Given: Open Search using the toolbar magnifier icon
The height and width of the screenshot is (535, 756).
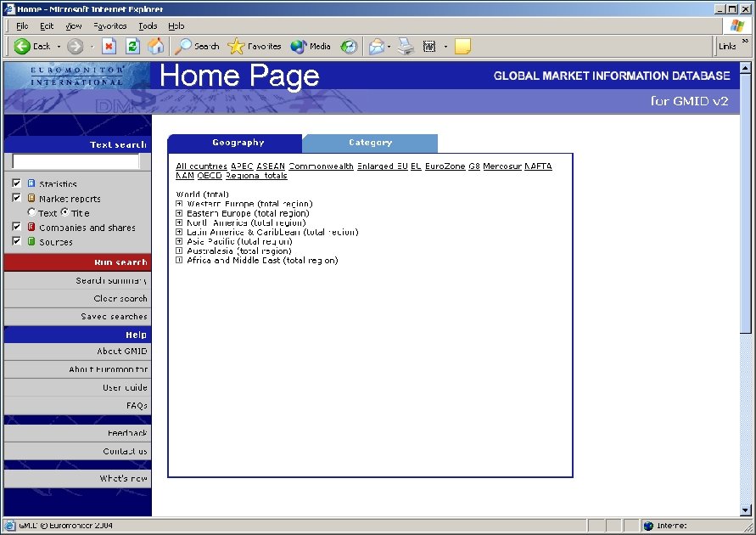Looking at the screenshot, I should [185, 46].
